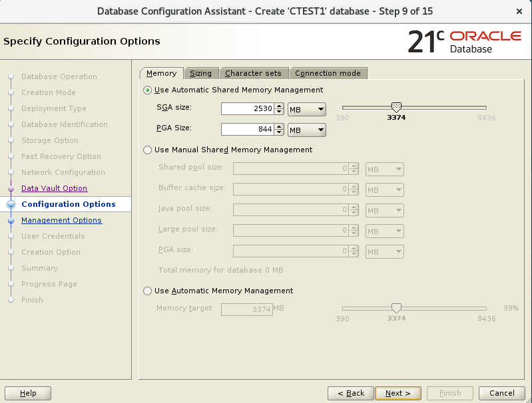Click the Memory target value field
This screenshot has width=532, height=403.
coord(247,309)
